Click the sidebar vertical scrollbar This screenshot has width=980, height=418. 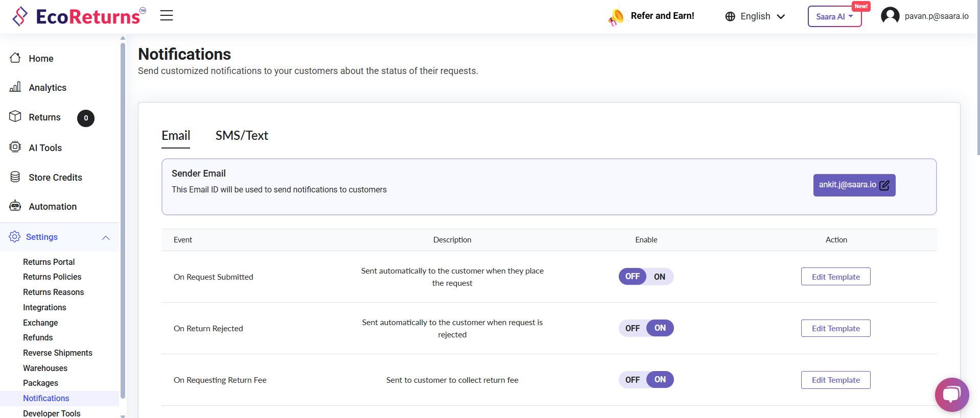[x=123, y=219]
